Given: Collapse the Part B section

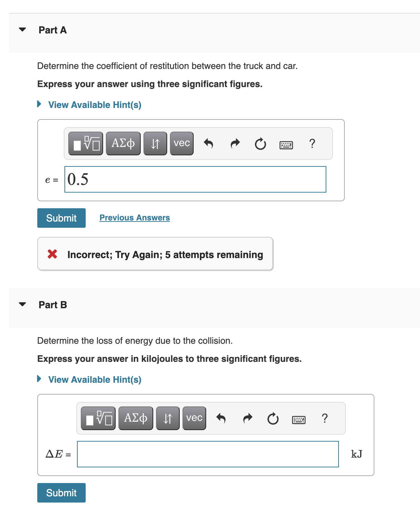Looking at the screenshot, I should (x=22, y=304).
